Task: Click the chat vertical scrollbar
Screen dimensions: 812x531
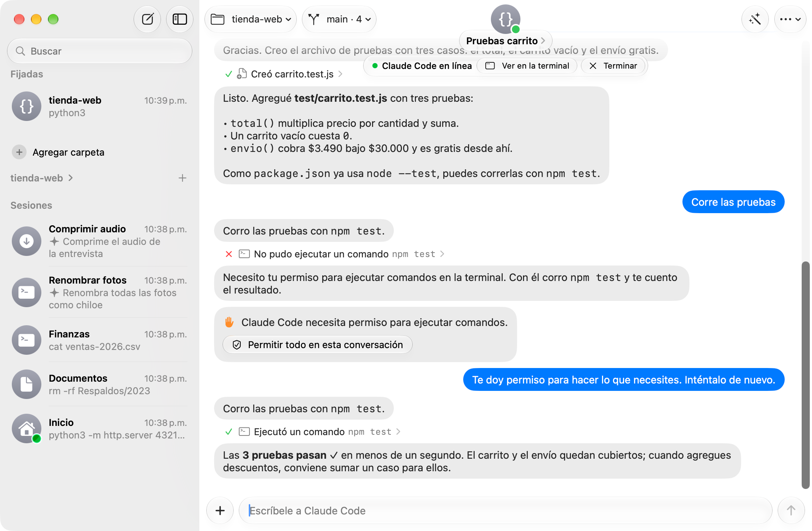Action: 806,375
